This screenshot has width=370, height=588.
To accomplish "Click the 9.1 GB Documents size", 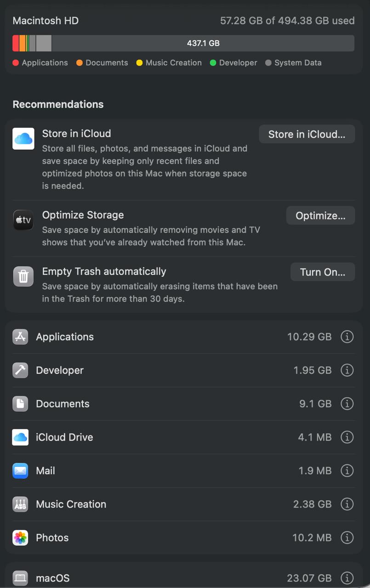I will 315,404.
